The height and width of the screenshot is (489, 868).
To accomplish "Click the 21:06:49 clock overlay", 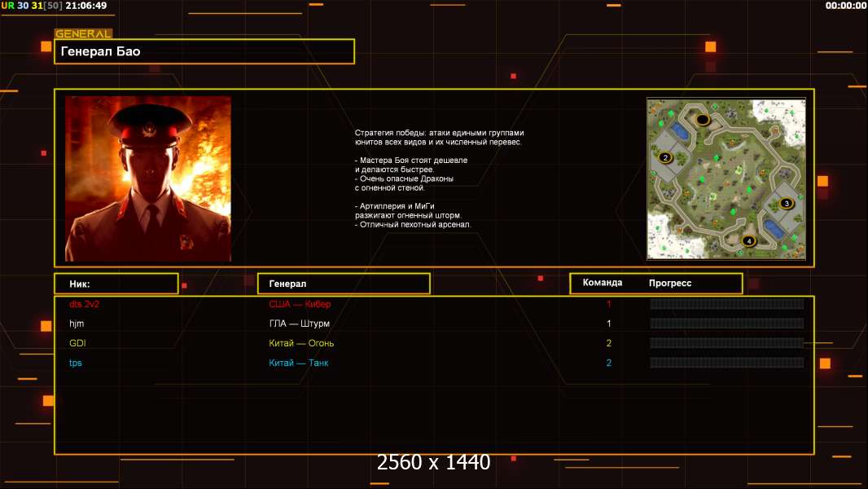I will tap(85, 6).
